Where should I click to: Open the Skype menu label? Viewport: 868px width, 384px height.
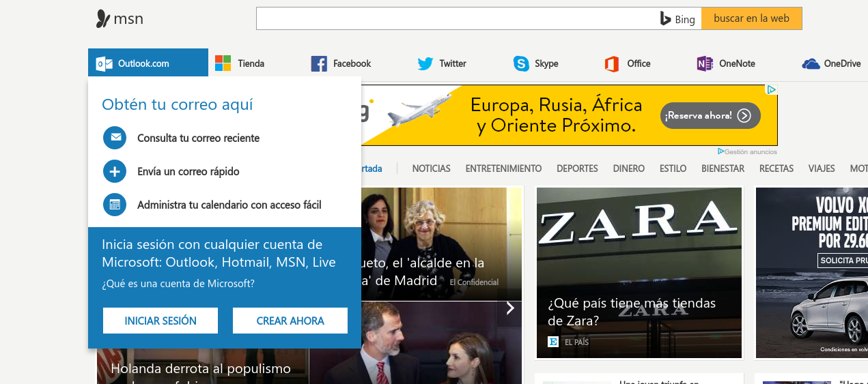point(546,63)
